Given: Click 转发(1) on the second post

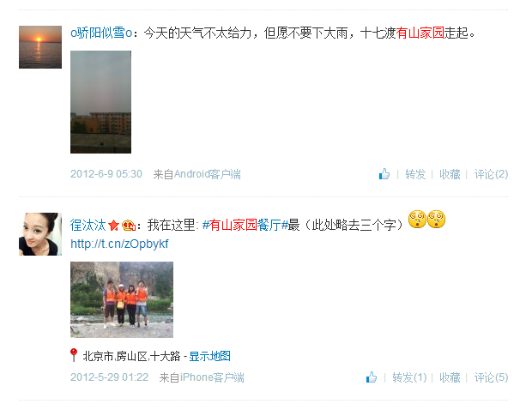Looking at the screenshot, I should click(x=409, y=377).
